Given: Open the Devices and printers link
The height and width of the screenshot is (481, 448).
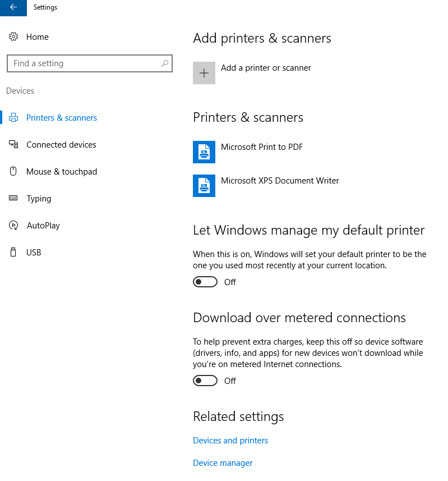Looking at the screenshot, I should click(230, 441).
